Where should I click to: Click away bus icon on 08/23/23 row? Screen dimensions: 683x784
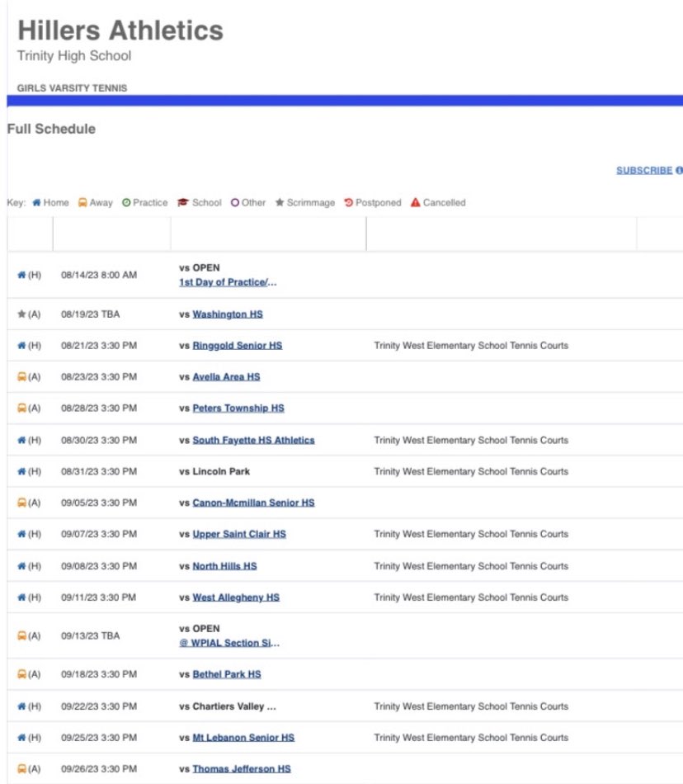[x=21, y=377]
